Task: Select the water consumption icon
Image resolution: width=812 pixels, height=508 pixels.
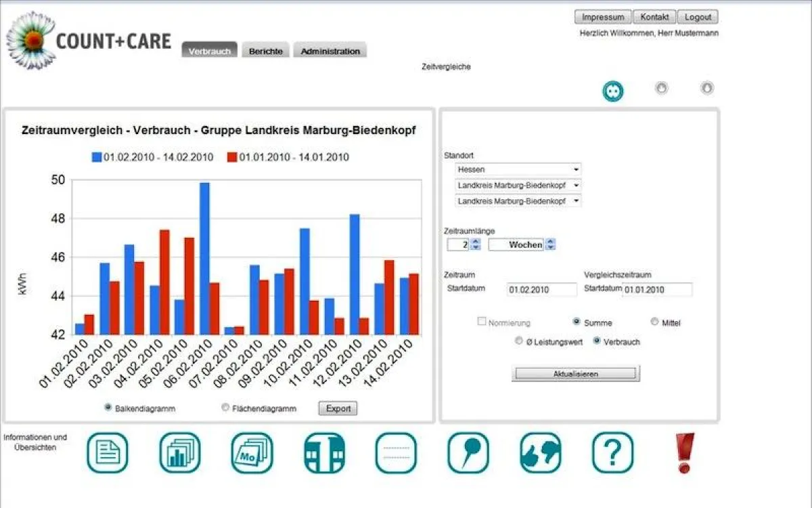Action: pyautogui.click(x=706, y=88)
